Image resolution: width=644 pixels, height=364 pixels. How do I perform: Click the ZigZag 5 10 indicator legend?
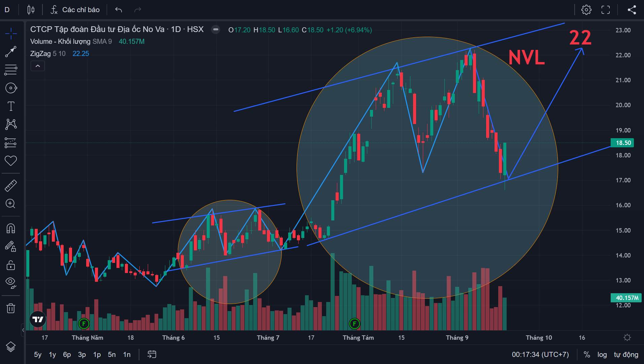tap(48, 54)
